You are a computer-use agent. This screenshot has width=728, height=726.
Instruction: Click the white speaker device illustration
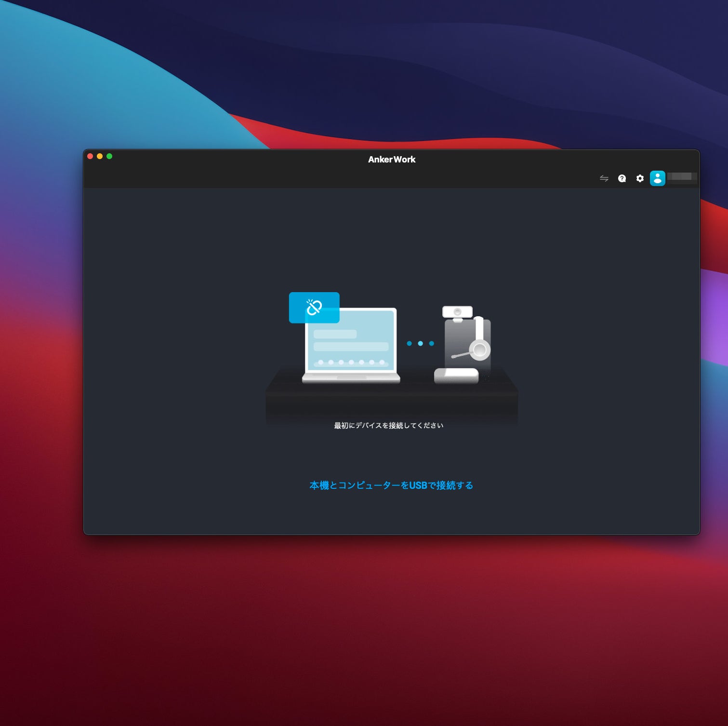(456, 375)
